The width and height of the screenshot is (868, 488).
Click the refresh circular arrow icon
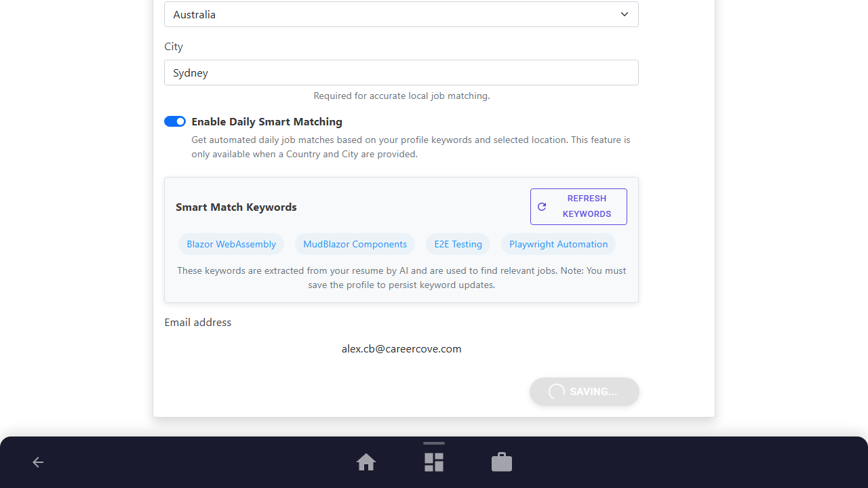542,207
